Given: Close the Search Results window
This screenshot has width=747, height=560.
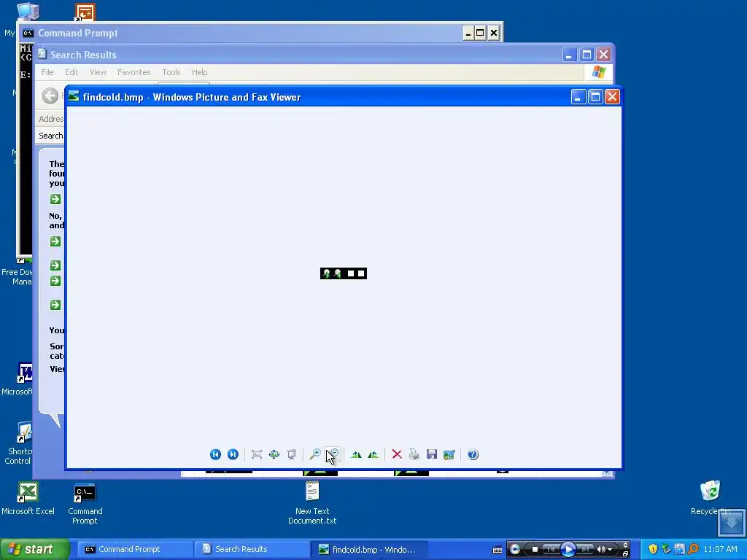Looking at the screenshot, I should 603,54.
